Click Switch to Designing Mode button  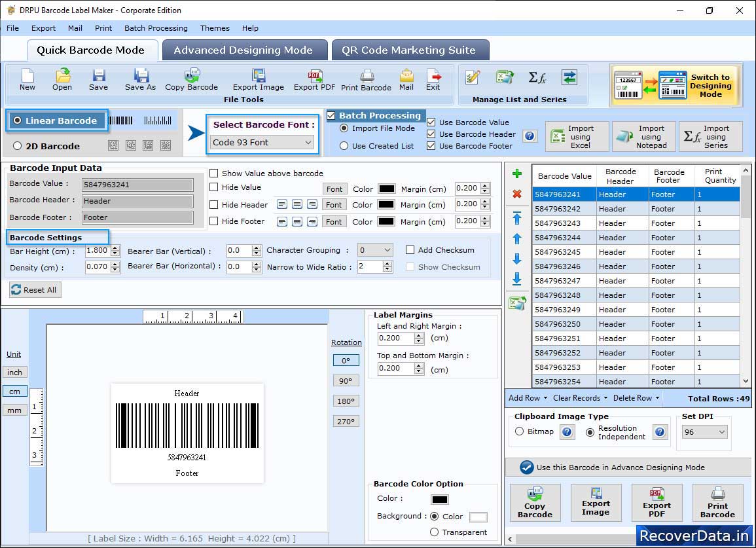(676, 85)
